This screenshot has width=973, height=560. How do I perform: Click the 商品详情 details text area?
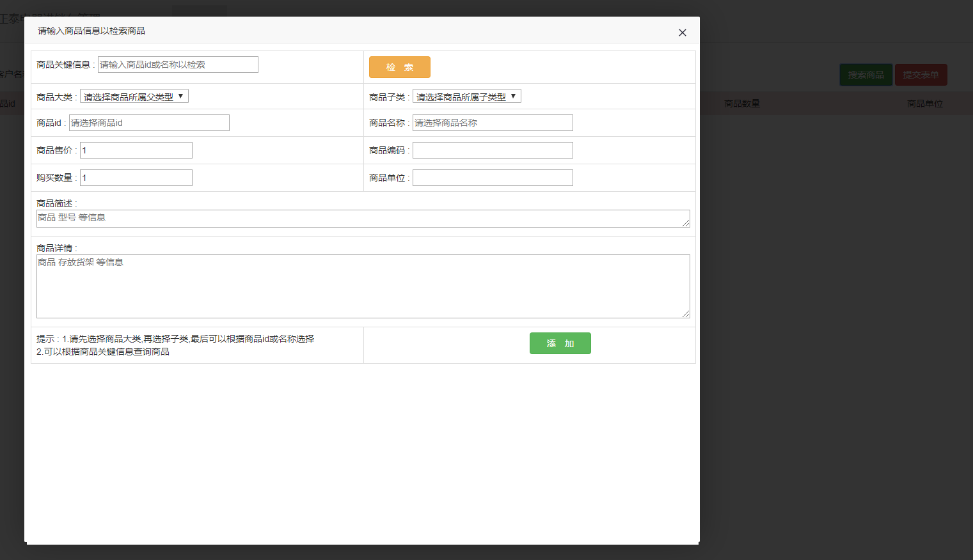363,286
